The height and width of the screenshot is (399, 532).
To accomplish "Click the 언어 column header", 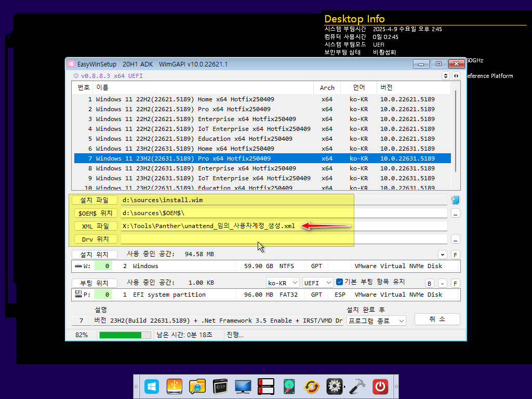I will coord(358,87).
